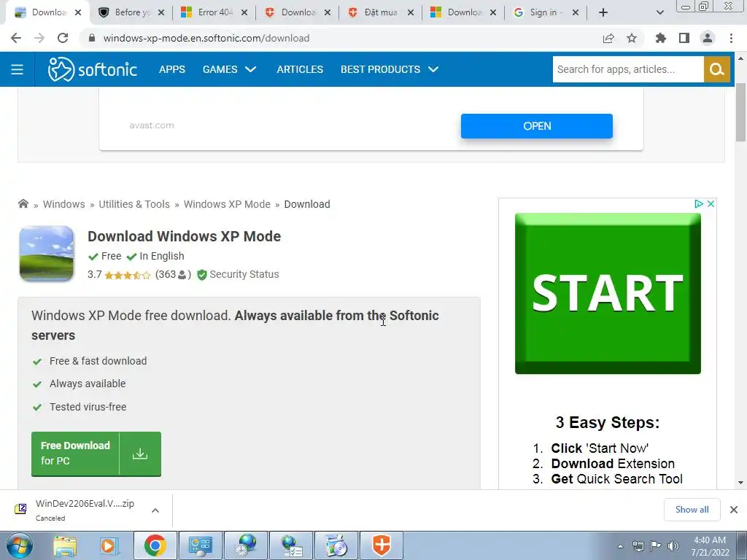Image resolution: width=747 pixels, height=560 pixels.
Task: Click the orange search magnifier button
Action: (x=717, y=69)
